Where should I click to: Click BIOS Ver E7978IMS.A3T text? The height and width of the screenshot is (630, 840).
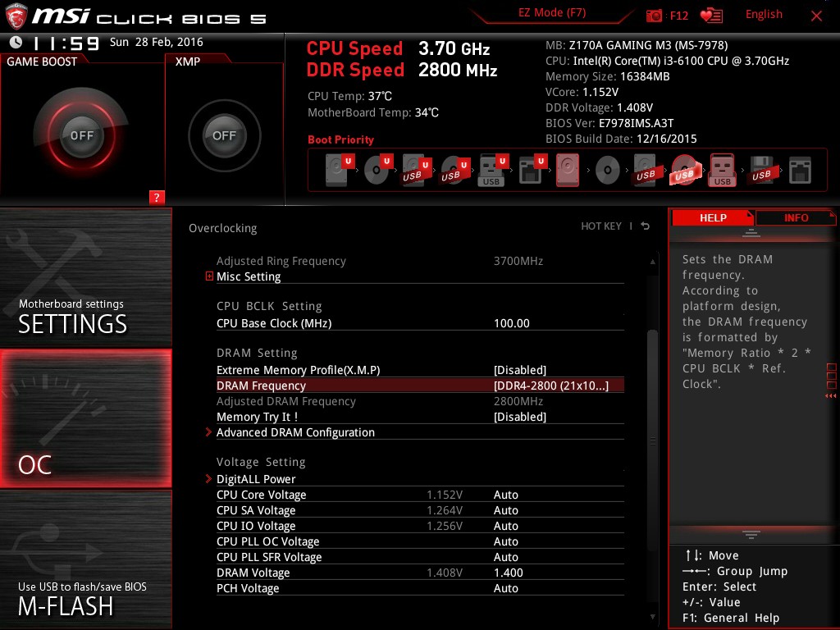pos(609,123)
